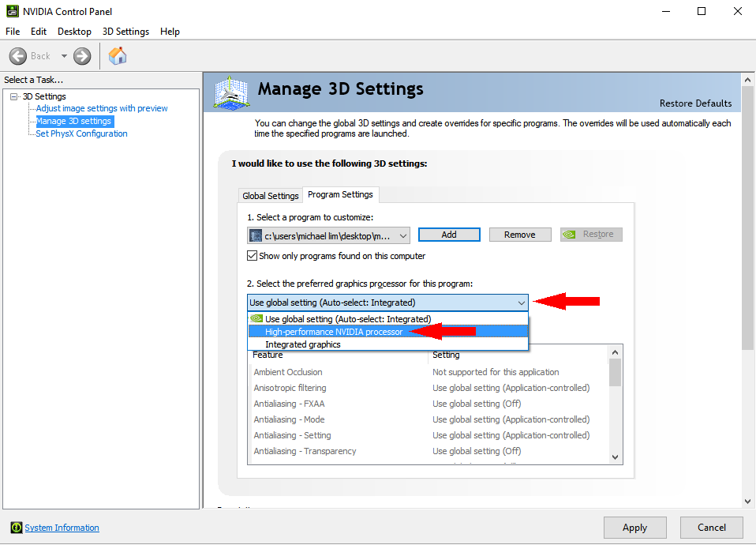Open the Back history dropdown arrow

[64, 56]
